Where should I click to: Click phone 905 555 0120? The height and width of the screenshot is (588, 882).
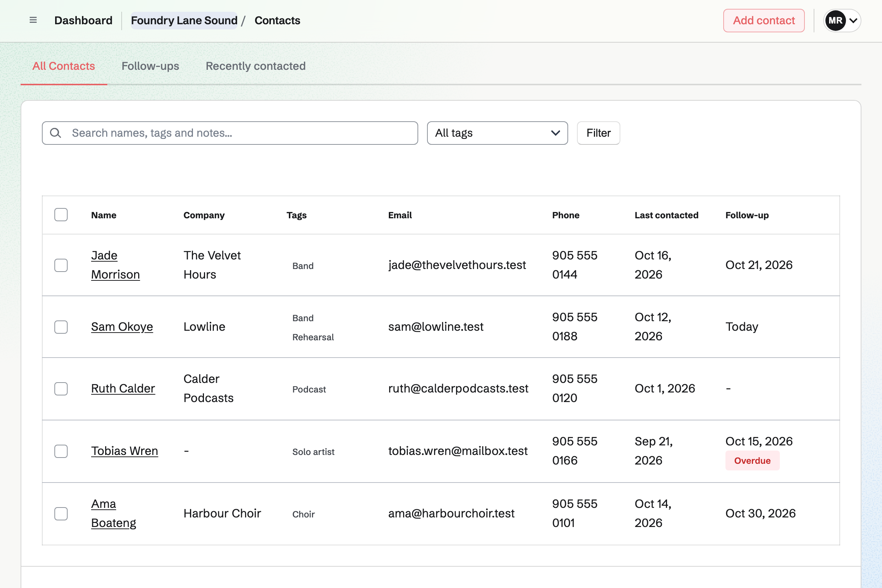[x=574, y=388]
